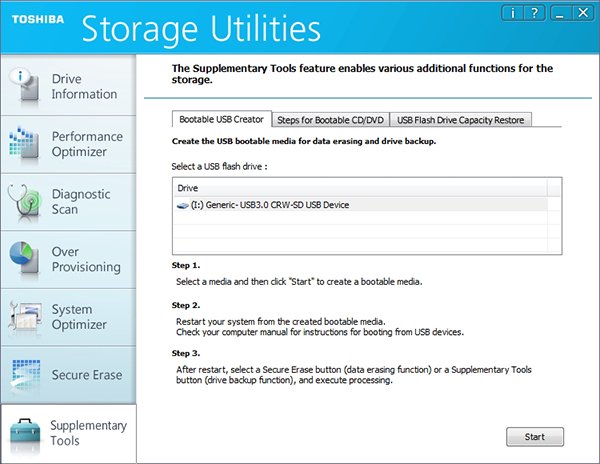Click the Step 1. heading
The image size is (600, 464).
click(186, 265)
